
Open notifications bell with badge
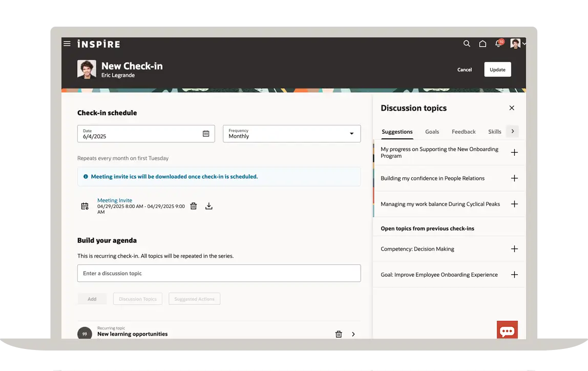click(x=498, y=44)
